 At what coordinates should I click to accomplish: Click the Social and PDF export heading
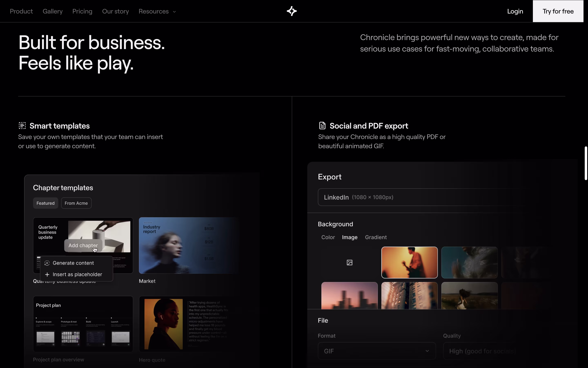pos(369,126)
